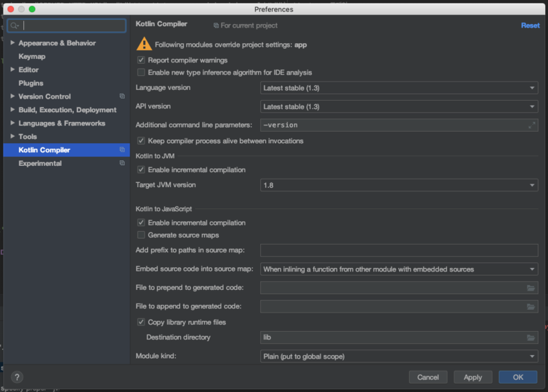Open Embed source code into source map dropdown
548x392 pixels.
click(398, 269)
